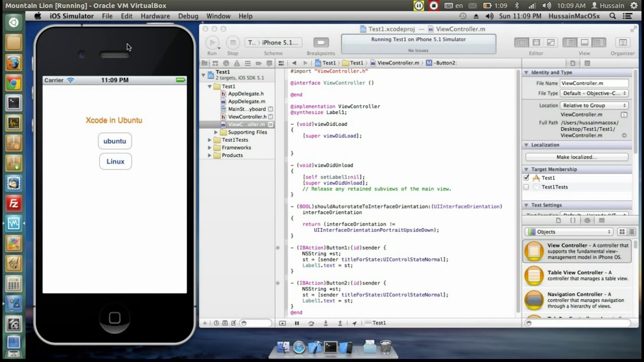Viewport: 644px width, 362px height.
Task: Select Navigation Controller library item
Action: pyautogui.click(x=577, y=300)
